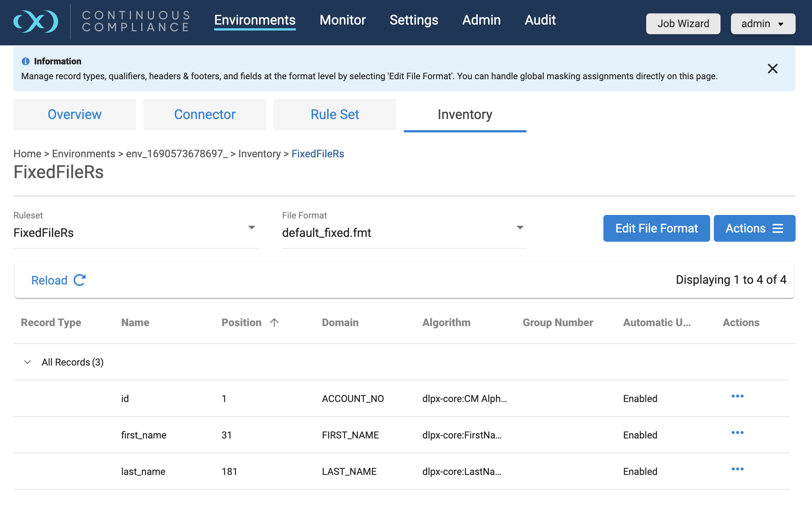Switch to the Connector tab
This screenshot has height=508, width=812.
[204, 115]
